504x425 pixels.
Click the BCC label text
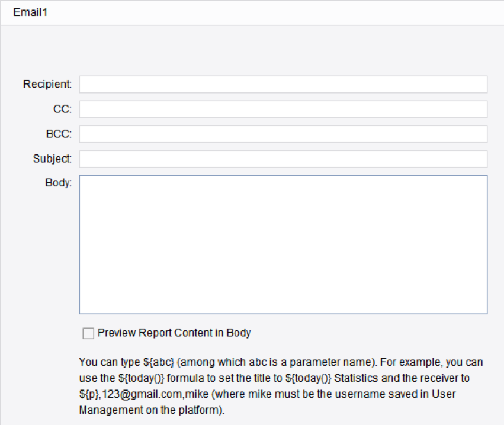pos(59,134)
